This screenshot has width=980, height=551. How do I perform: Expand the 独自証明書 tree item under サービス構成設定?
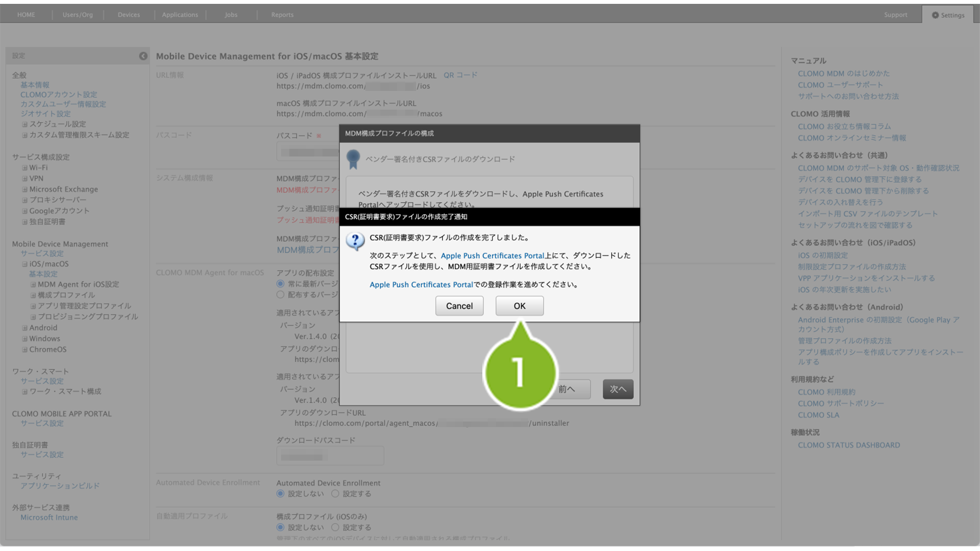(25, 222)
